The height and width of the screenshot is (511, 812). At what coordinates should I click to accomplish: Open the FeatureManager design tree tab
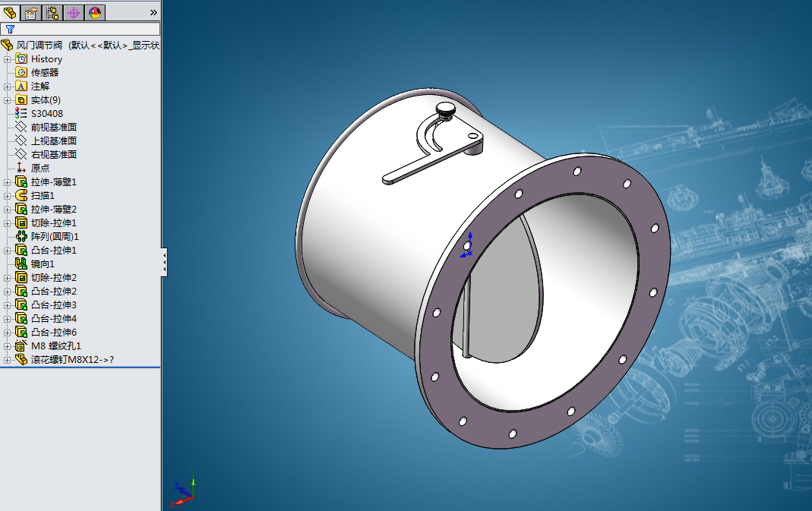click(10, 12)
